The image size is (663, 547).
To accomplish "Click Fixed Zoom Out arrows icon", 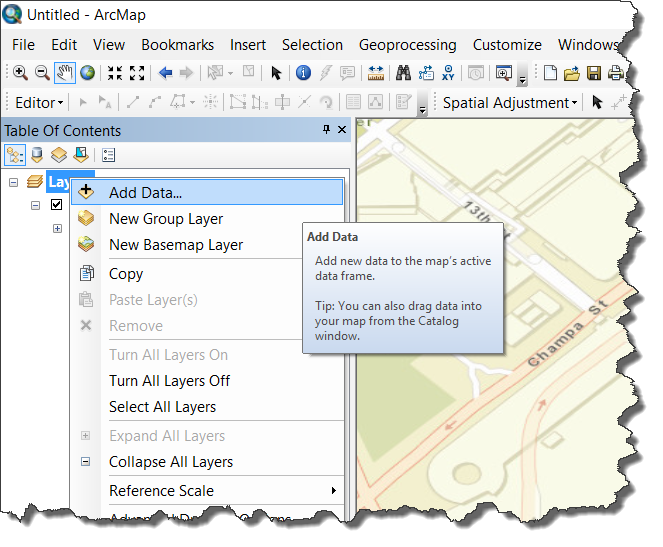I will (x=137, y=73).
